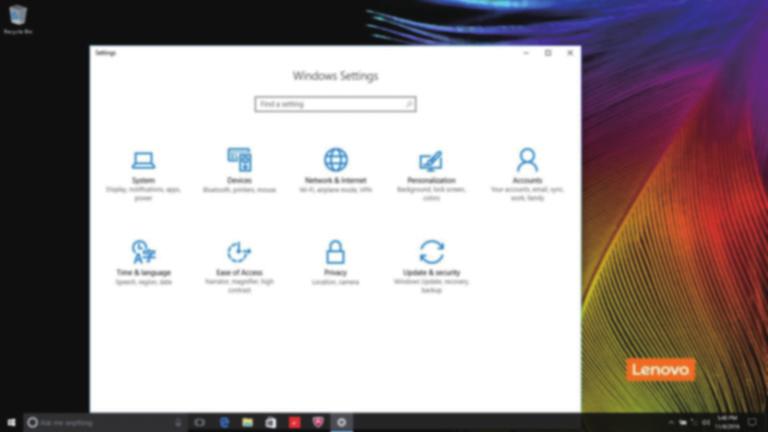
Task: Click the Cortana microphone icon
Action: pos(178,422)
